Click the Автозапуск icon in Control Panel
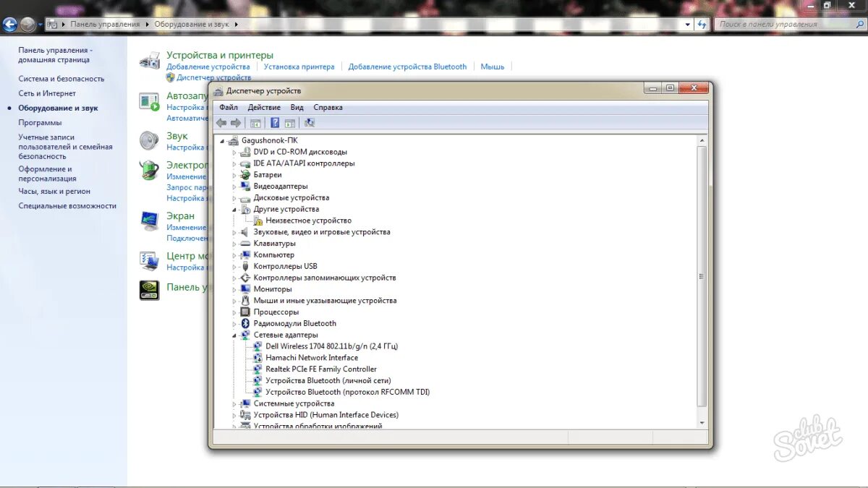This screenshot has height=488, width=868. click(x=150, y=101)
